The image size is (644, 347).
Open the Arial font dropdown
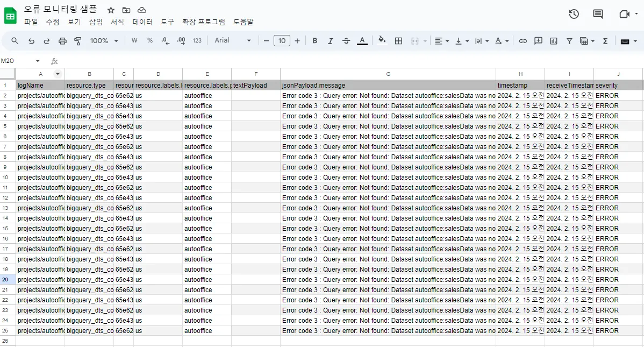point(232,40)
